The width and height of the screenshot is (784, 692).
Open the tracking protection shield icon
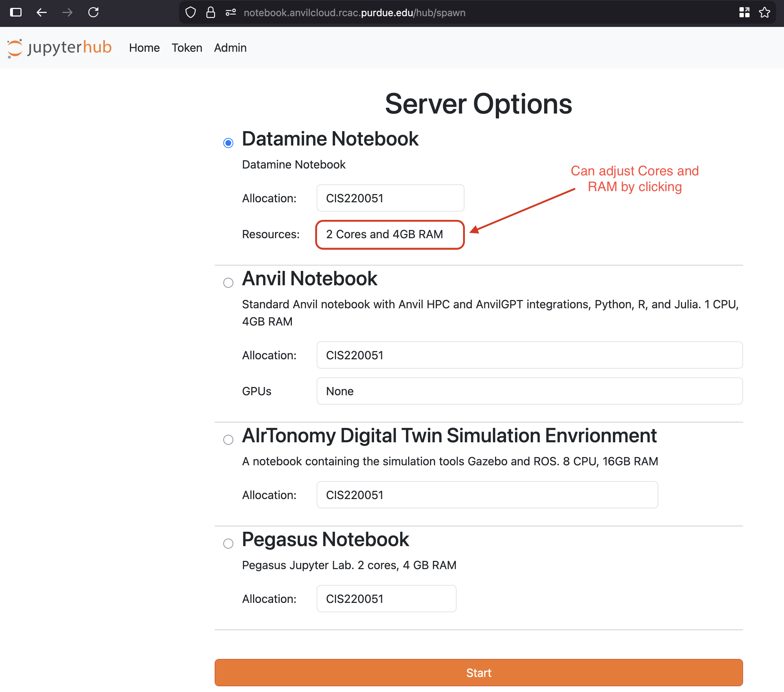[x=190, y=12]
